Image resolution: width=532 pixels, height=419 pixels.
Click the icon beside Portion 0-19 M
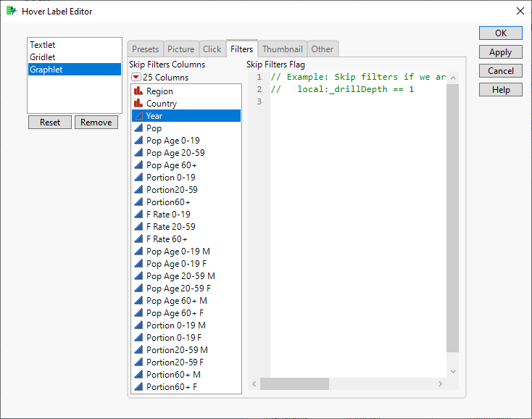pyautogui.click(x=138, y=325)
